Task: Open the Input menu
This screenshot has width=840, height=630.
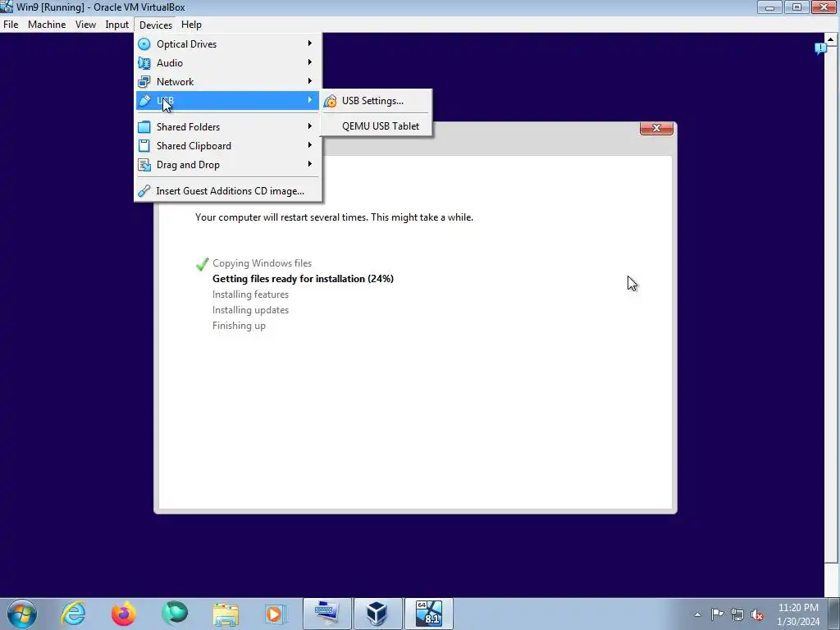Action: (x=116, y=25)
